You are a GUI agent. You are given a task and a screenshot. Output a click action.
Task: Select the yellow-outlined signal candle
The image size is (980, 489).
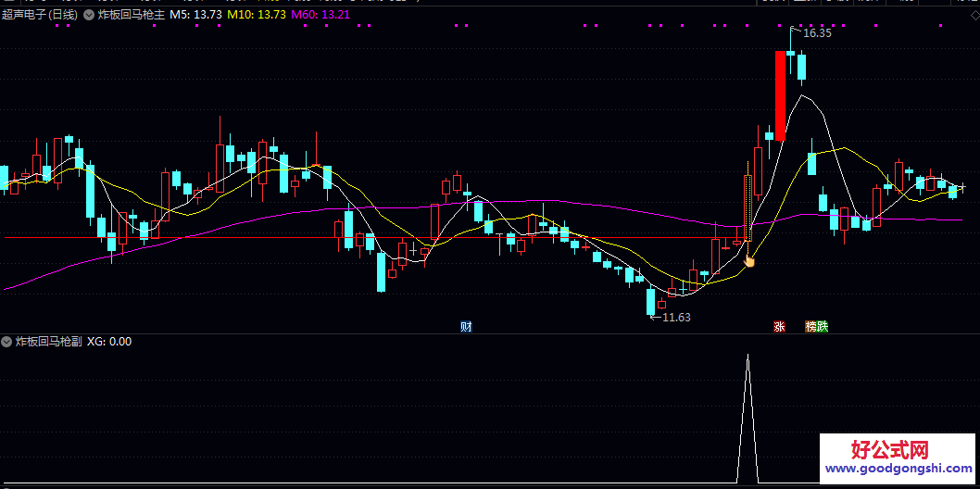click(x=748, y=208)
